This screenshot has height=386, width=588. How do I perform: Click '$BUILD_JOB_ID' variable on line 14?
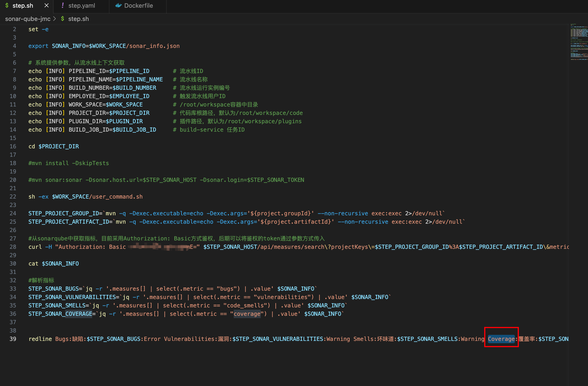[134, 130]
